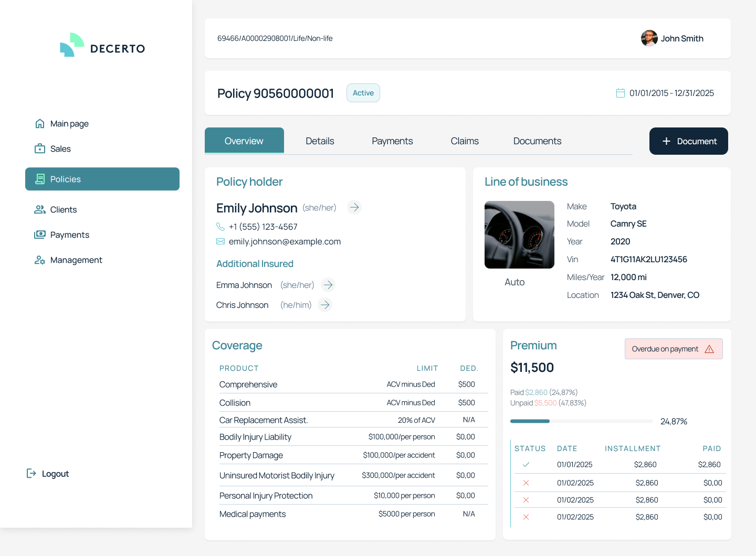Image resolution: width=756 pixels, height=556 pixels.
Task: Click the add Document button
Action: (689, 141)
